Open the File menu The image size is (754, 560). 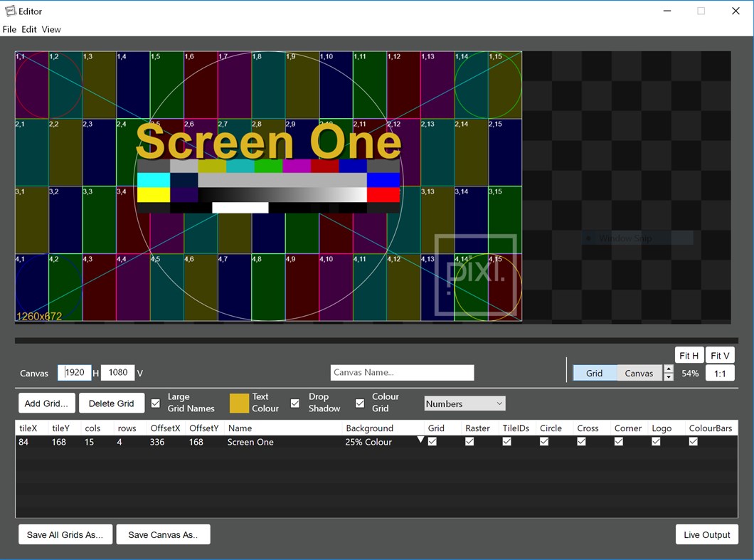(x=9, y=29)
